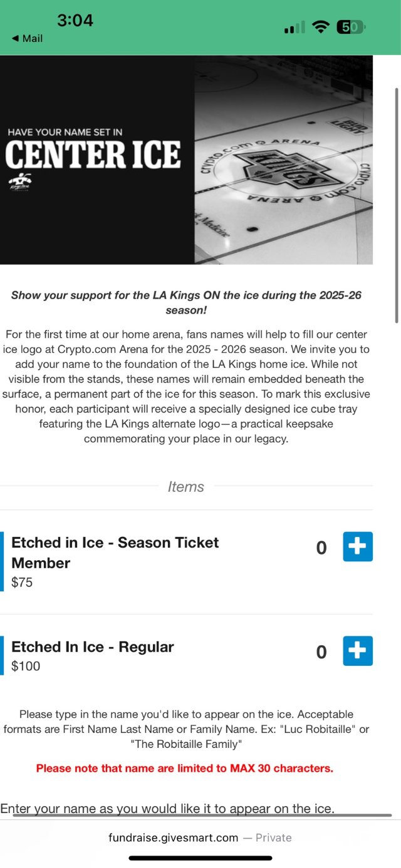
Task: Tap the 3:04 status bar clock
Action: point(75,20)
